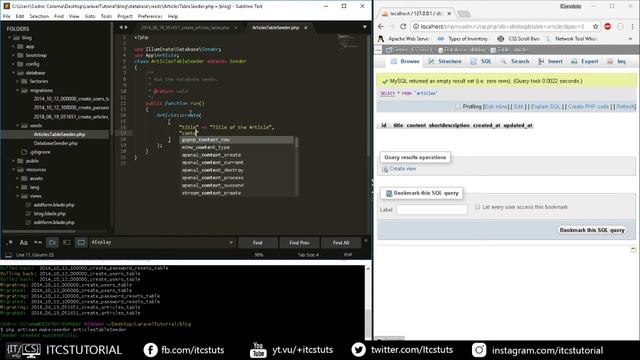
Task: Open the Preferences menu
Action: [x=150, y=16]
